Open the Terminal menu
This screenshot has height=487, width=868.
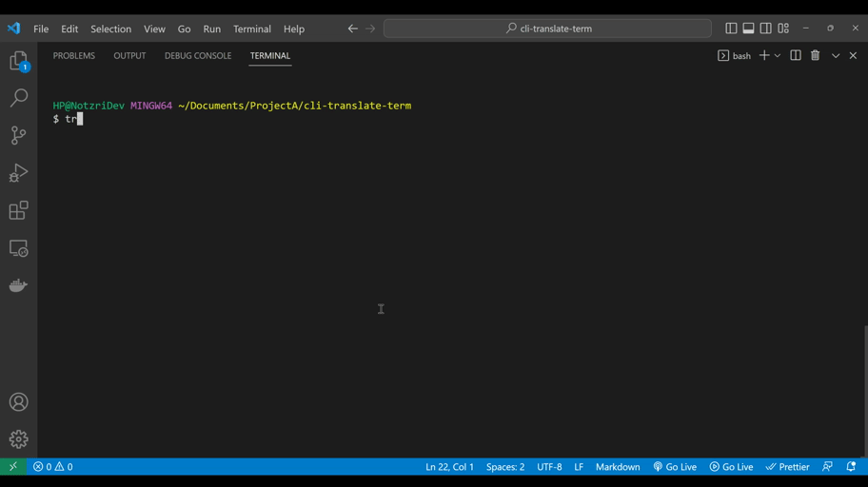[x=252, y=29]
